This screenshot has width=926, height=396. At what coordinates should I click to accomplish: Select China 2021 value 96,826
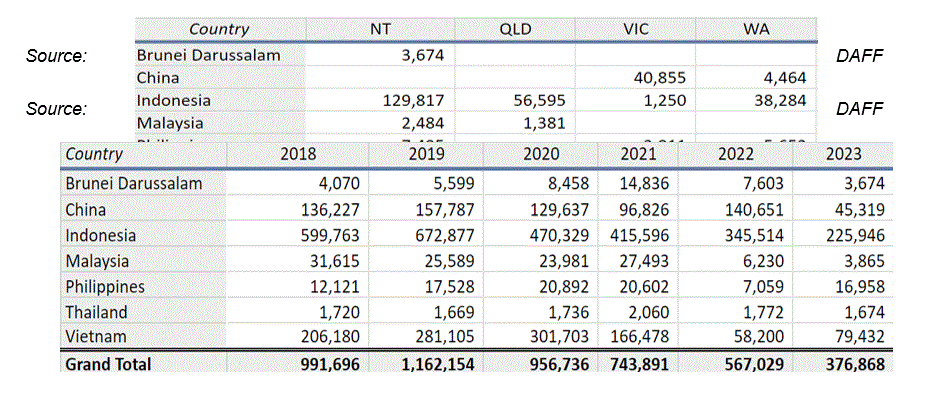(644, 210)
